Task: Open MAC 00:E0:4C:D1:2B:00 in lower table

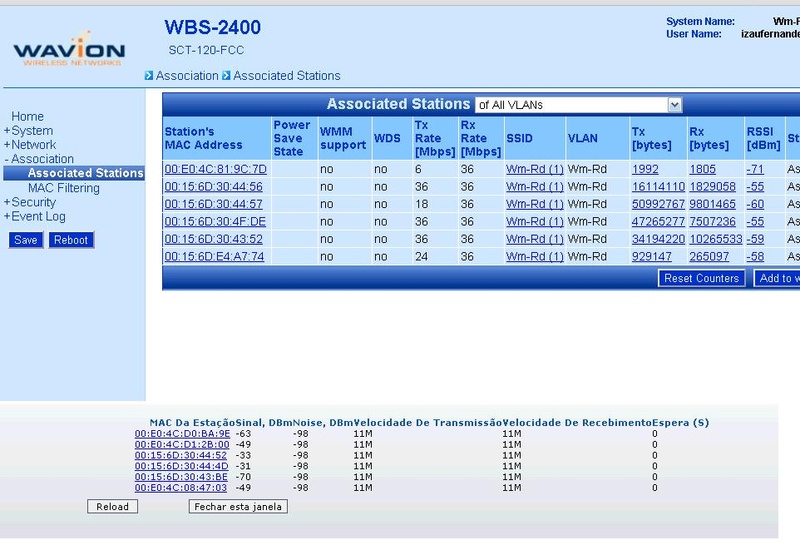Action: (x=182, y=444)
